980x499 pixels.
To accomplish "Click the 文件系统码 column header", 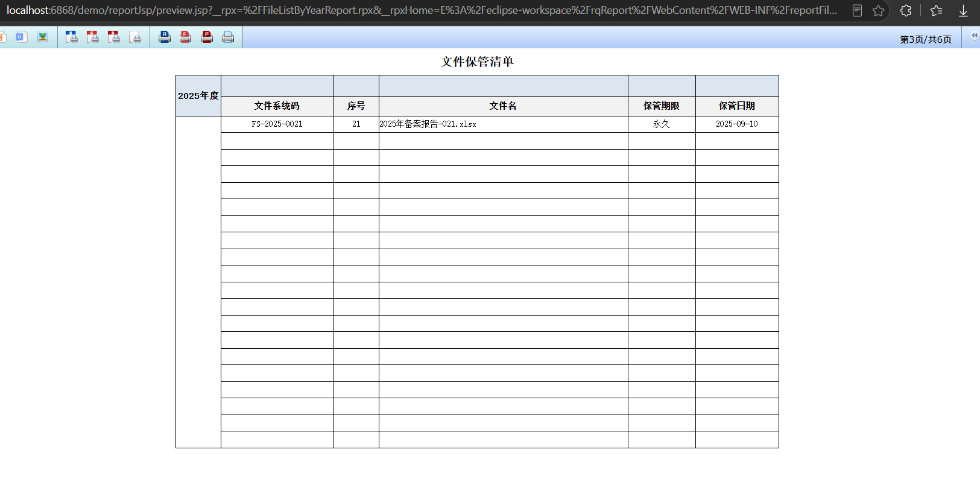I will click(x=277, y=106).
